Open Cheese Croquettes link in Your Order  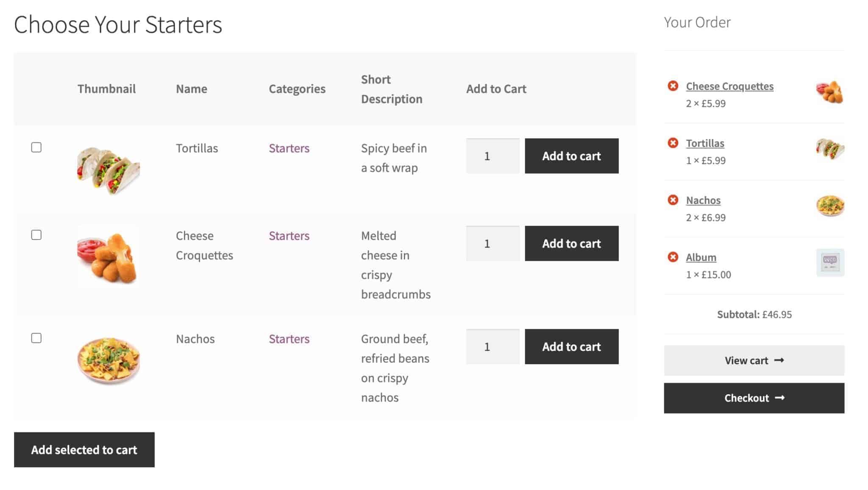pyautogui.click(x=729, y=86)
